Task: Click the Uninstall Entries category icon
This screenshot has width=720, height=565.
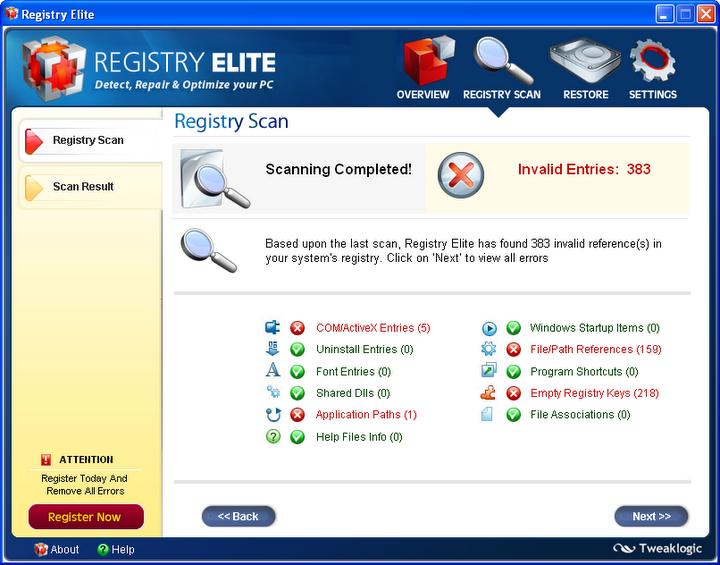Action: [x=273, y=349]
